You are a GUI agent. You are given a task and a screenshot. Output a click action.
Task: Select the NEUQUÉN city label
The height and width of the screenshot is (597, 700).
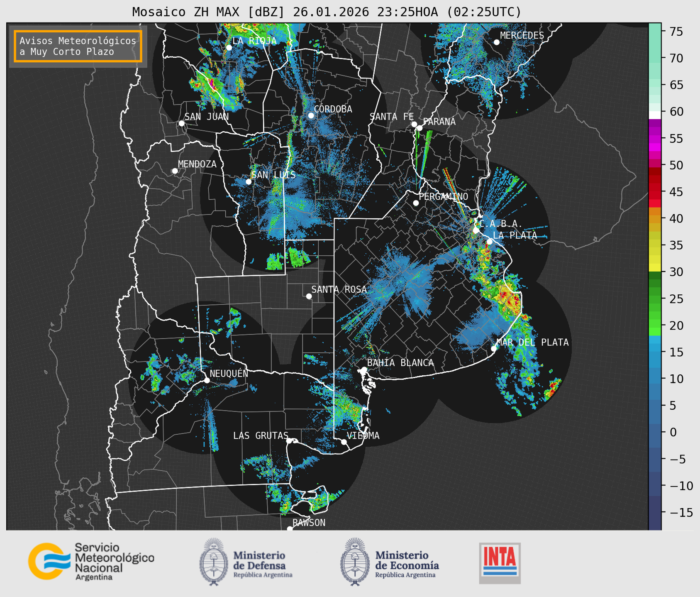click(229, 373)
